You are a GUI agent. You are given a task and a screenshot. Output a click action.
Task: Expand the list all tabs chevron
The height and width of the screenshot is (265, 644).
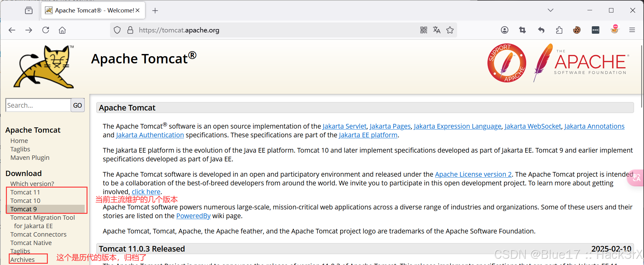551,10
